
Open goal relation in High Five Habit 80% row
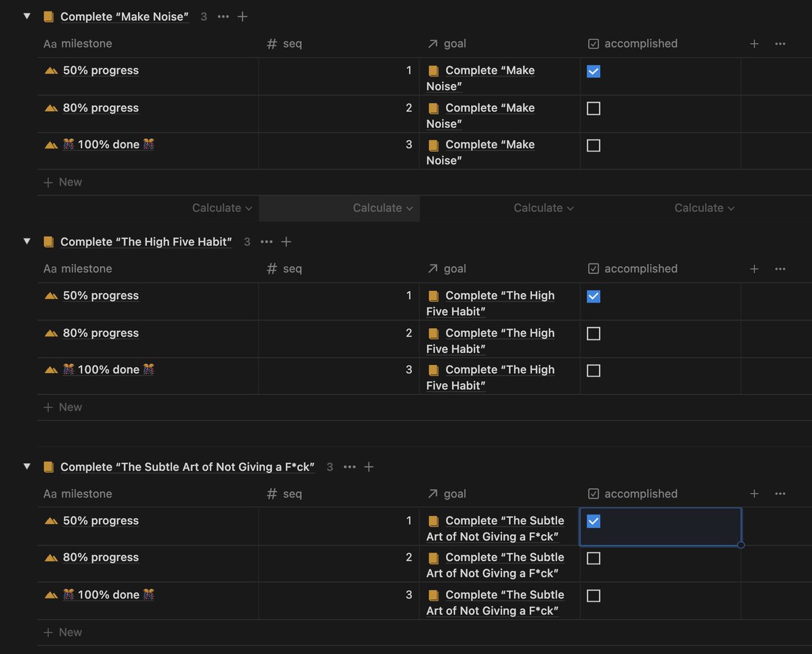(491, 341)
